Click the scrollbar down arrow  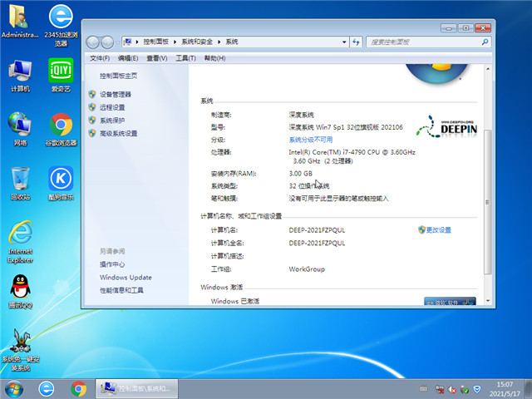click(x=488, y=301)
